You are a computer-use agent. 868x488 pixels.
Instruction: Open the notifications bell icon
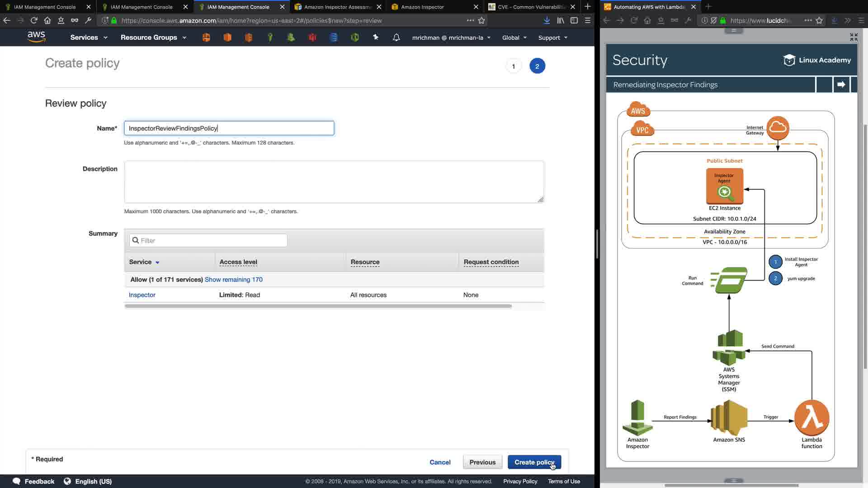[x=396, y=38]
